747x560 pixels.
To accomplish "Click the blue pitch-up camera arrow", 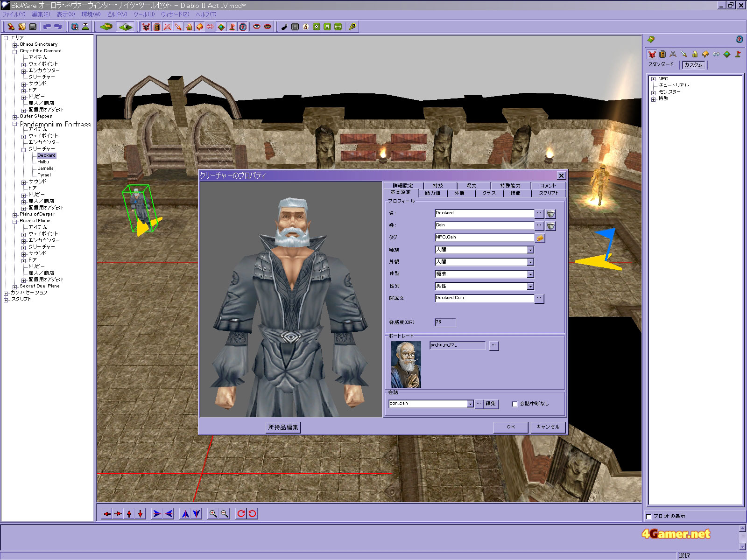I will [185, 514].
